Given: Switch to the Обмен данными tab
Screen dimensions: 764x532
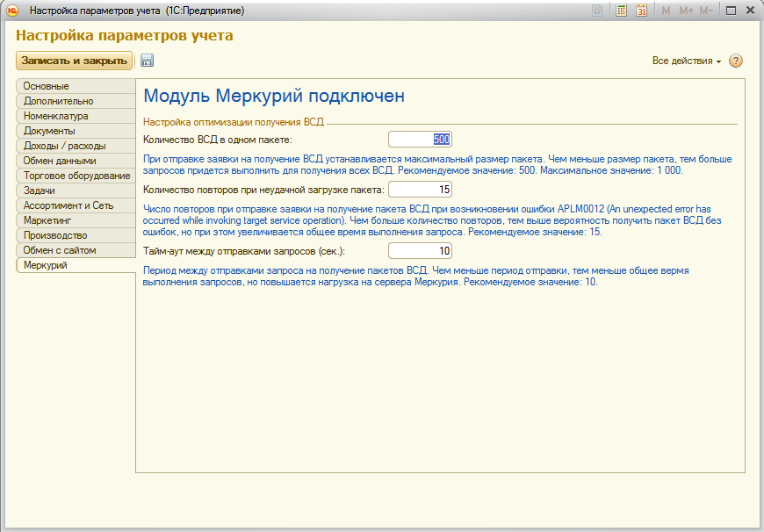Looking at the screenshot, I should (x=76, y=161).
